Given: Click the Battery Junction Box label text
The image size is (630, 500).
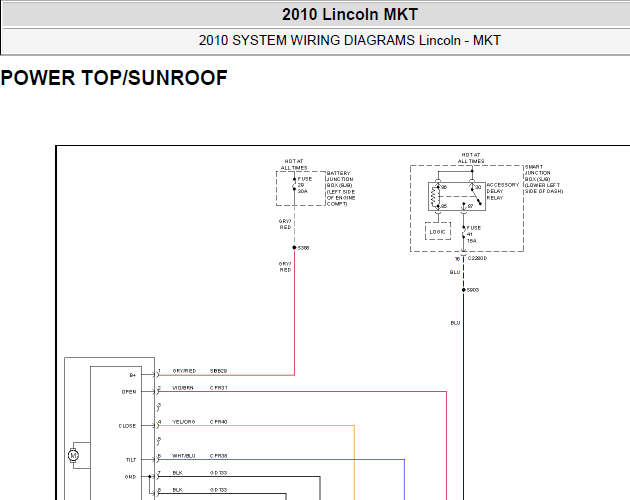Looking at the screenshot, I should (341, 189).
